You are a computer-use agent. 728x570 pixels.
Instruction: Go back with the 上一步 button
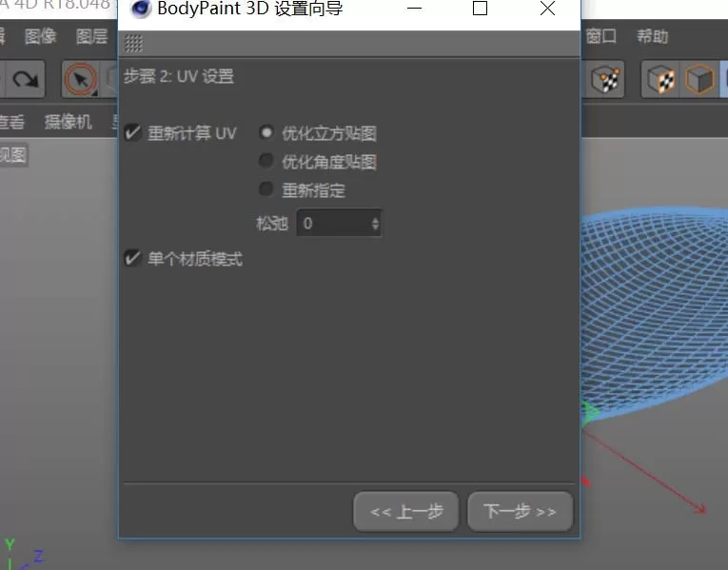tap(406, 512)
